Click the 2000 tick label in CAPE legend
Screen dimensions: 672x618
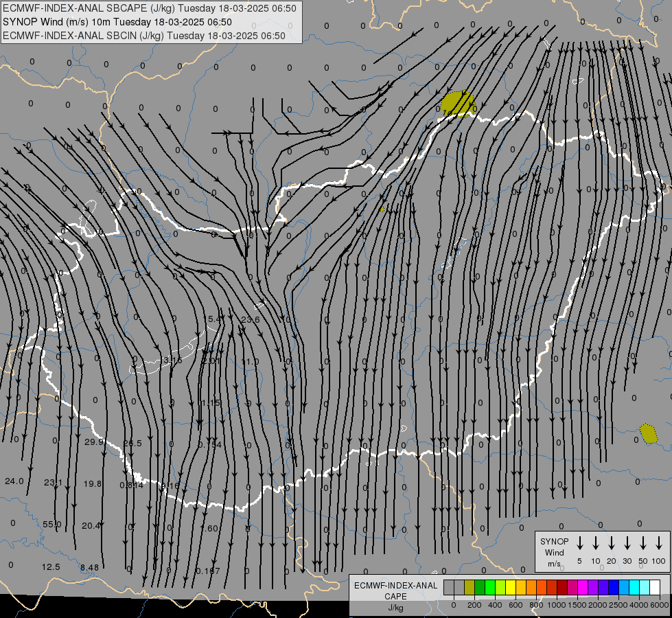coord(597,605)
